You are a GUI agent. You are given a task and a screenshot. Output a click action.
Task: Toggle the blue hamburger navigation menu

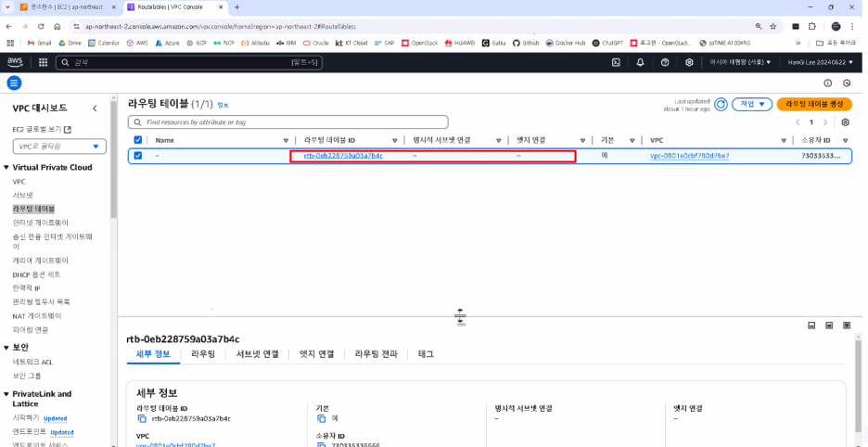pos(15,83)
